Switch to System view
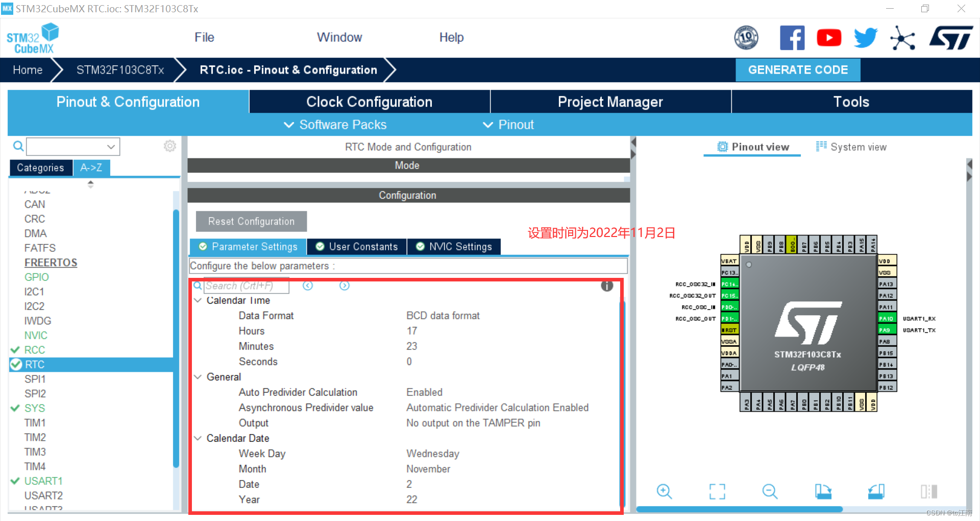Image resolution: width=980 pixels, height=521 pixels. click(851, 147)
